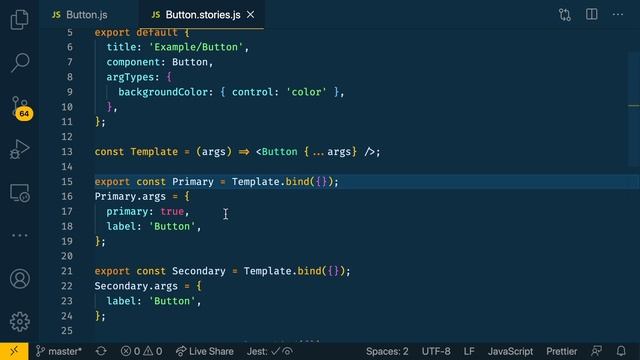The height and width of the screenshot is (360, 640).
Task: Open changes compare icon in editor toolbar
Action: pyautogui.click(x=565, y=15)
